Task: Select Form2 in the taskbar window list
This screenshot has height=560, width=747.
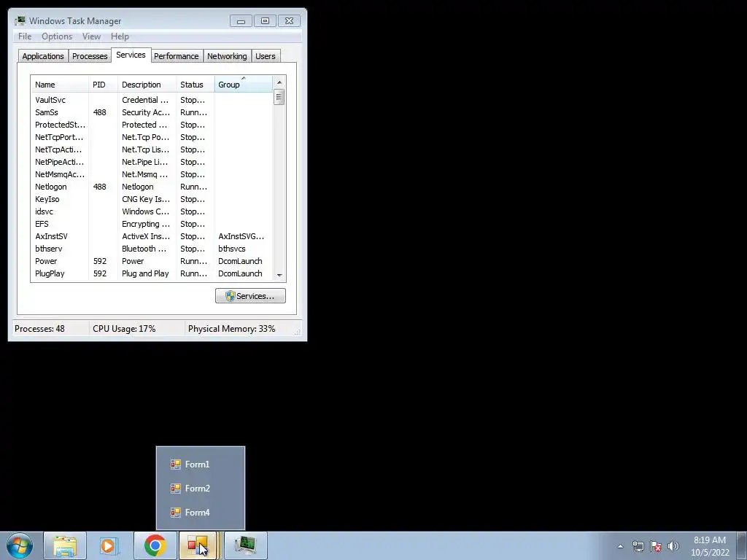Action: point(201,488)
